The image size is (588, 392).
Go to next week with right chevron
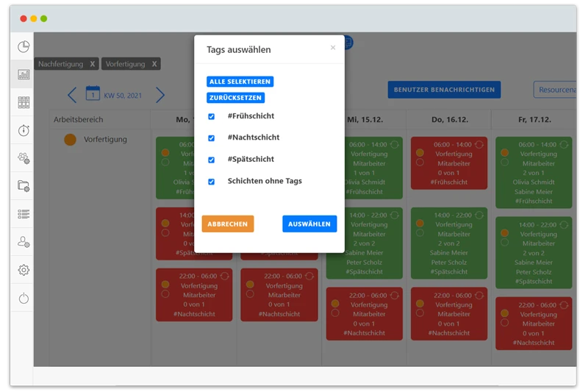pos(160,95)
